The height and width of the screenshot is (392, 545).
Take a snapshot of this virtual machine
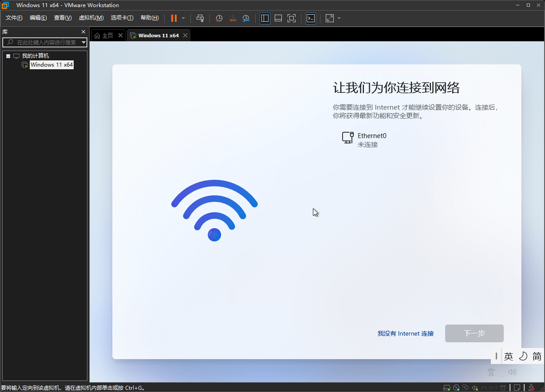219,18
